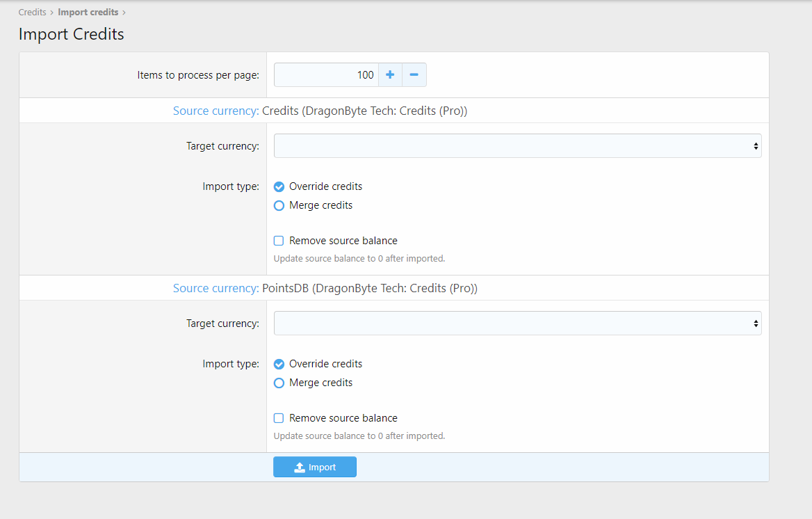Decrease items per page with minus icon
The width and height of the screenshot is (812, 519).
coord(414,75)
